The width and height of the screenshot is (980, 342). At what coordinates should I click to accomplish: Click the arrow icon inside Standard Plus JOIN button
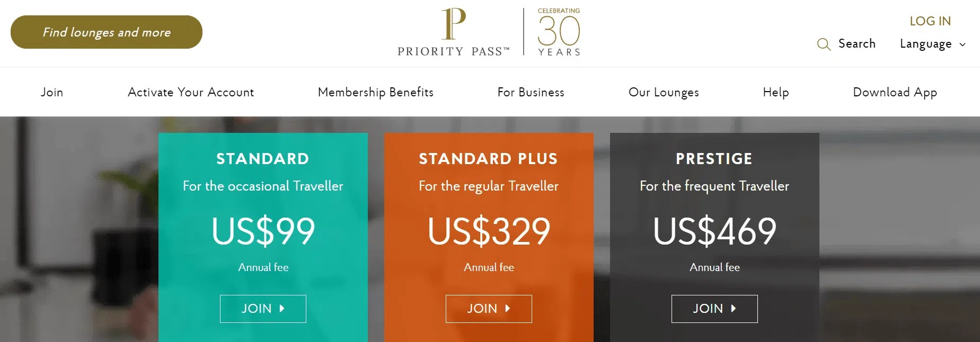pos(507,309)
